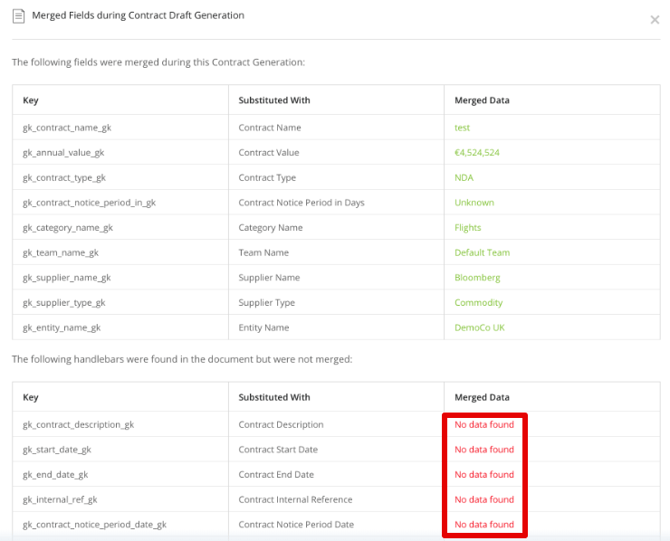Close the Merged Fields dialog
The image size is (670, 541).
[x=655, y=20]
